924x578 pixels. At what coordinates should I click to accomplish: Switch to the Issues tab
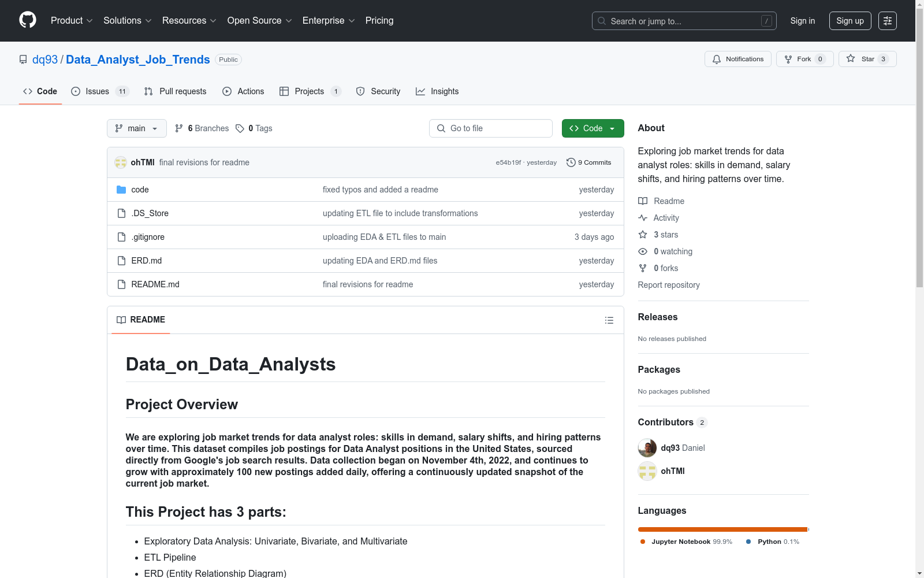pos(100,91)
